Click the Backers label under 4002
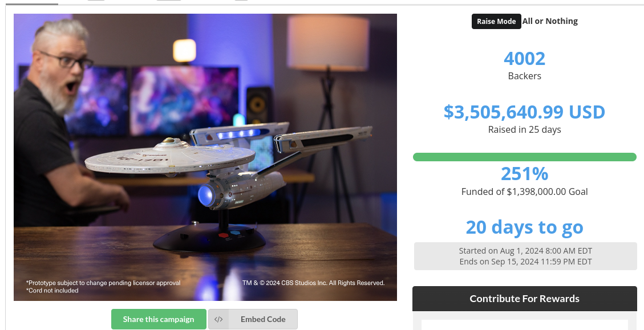Screen dimensions: 644x330 (524, 76)
